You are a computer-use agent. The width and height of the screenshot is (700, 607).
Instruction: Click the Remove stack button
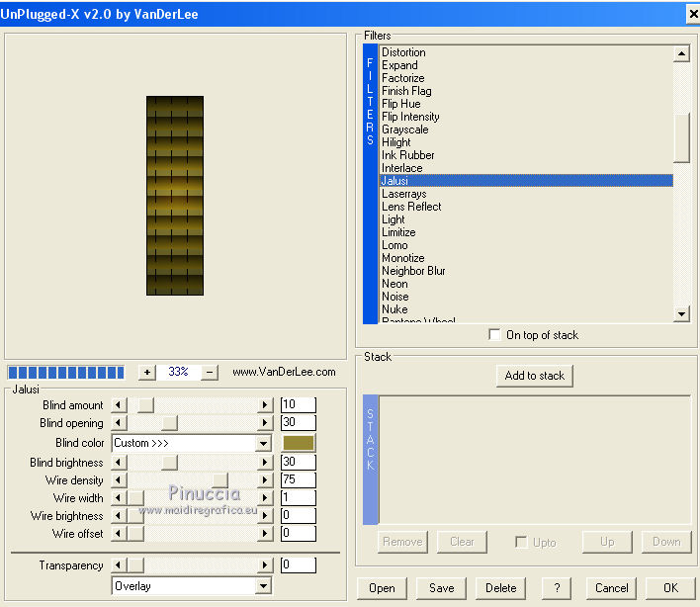coord(402,542)
